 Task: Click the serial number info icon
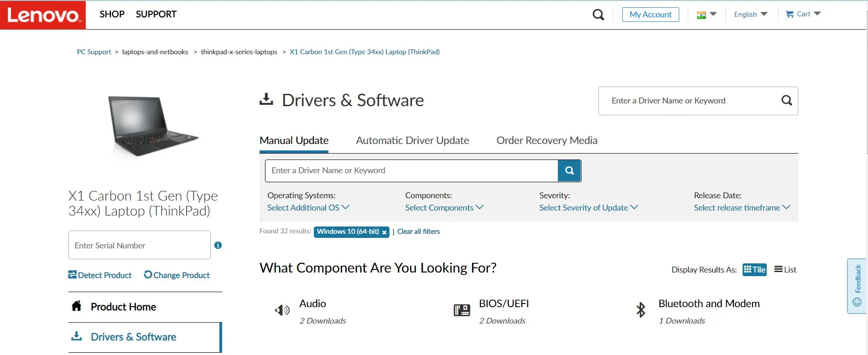click(218, 245)
